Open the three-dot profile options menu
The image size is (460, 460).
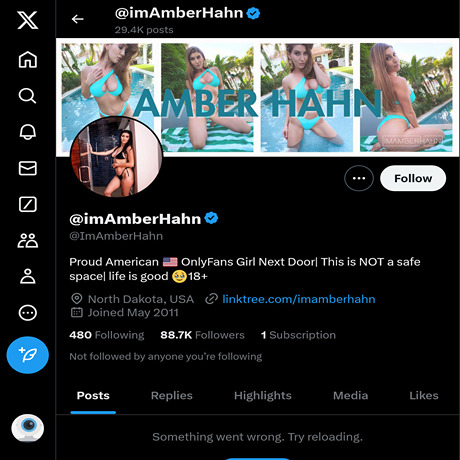point(359,178)
